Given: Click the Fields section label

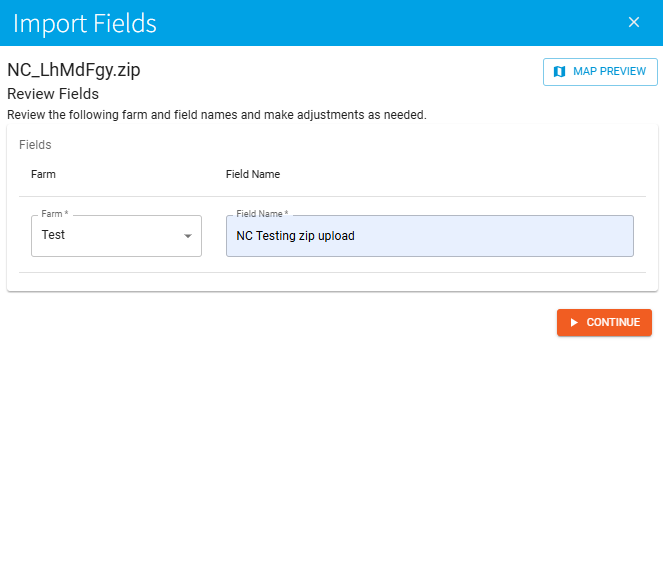Looking at the screenshot, I should pos(35,145).
